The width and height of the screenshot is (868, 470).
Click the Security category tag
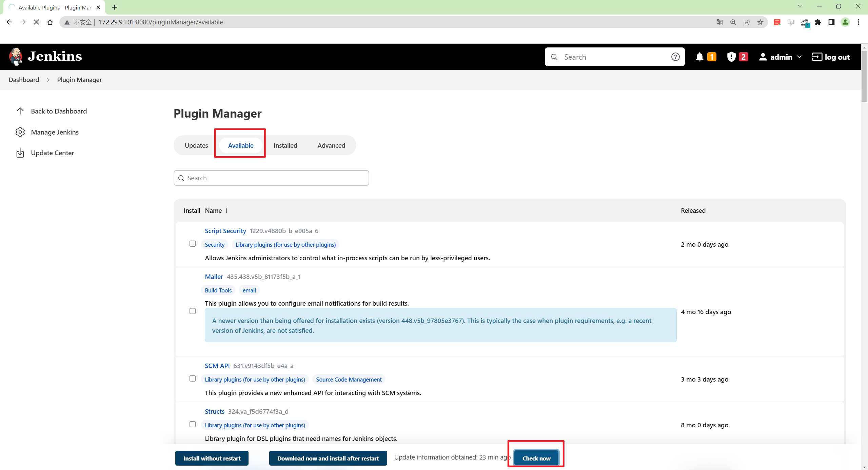(215, 245)
